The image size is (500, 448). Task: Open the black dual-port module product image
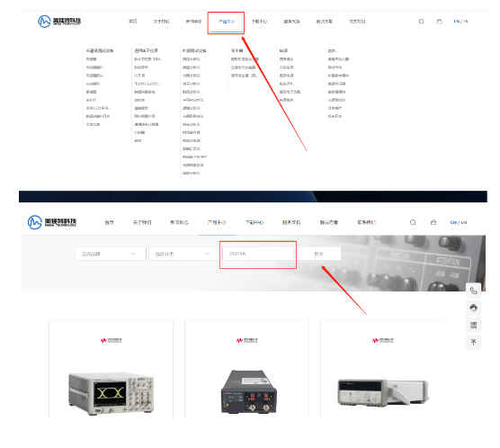249,391
